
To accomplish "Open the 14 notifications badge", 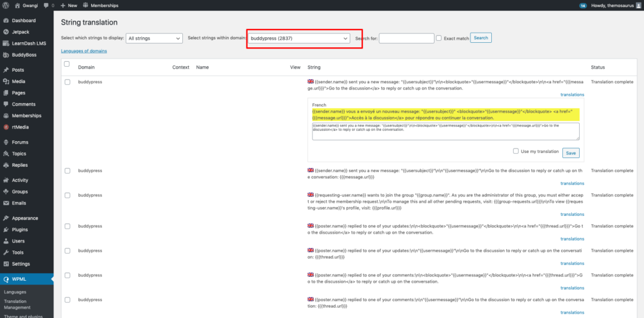I will pos(583,6).
